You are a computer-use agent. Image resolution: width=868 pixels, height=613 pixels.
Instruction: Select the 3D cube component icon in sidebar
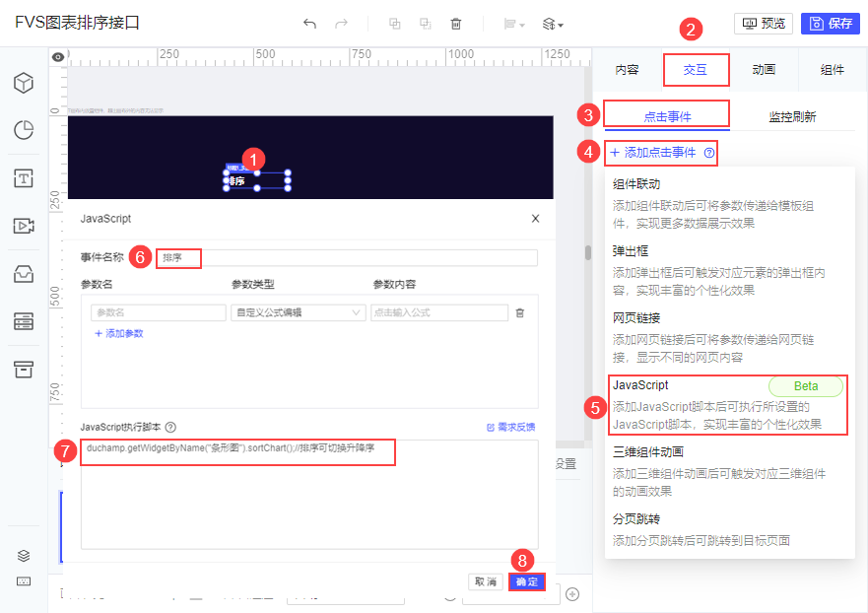coord(24,83)
